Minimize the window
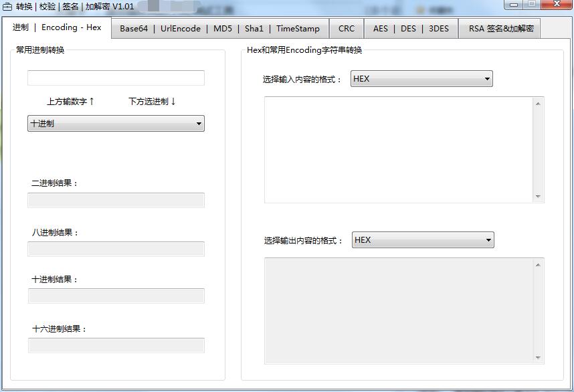574x392 pixels. pos(514,5)
